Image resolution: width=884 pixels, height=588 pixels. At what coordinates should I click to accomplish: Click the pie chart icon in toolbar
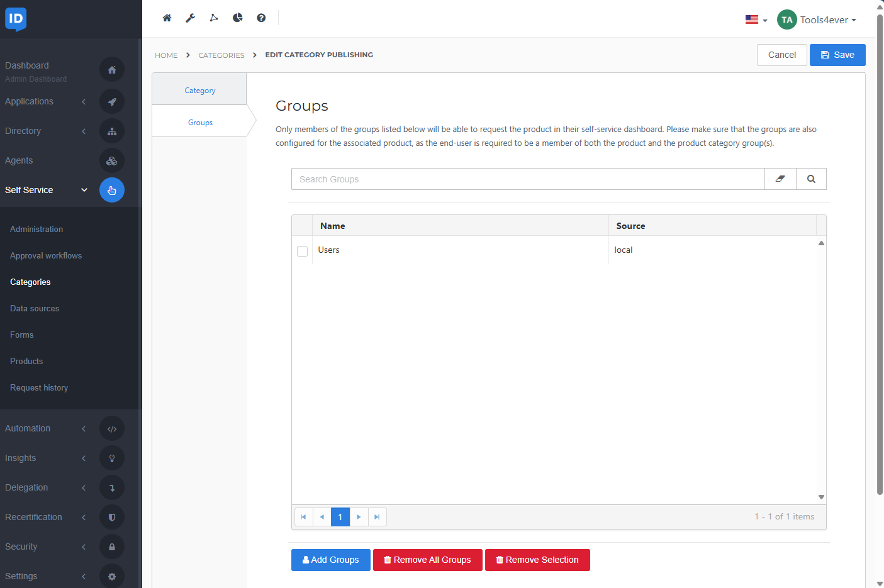coord(237,18)
